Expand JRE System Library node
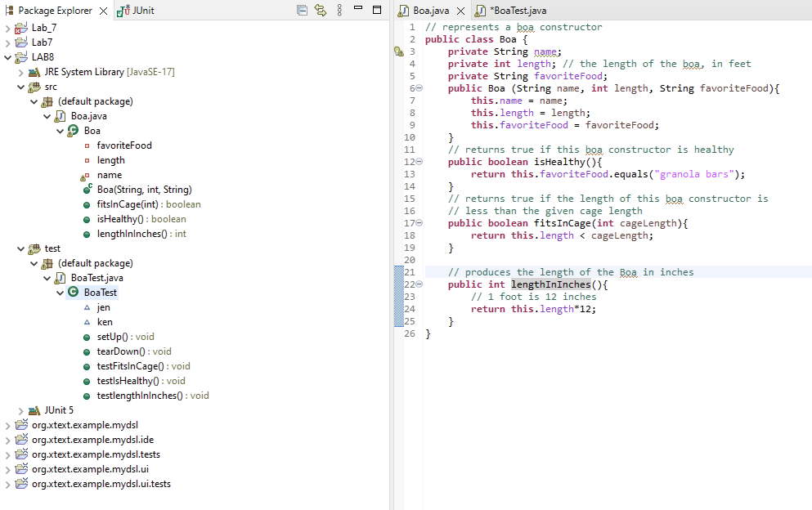The height and width of the screenshot is (510, 812). (x=20, y=72)
